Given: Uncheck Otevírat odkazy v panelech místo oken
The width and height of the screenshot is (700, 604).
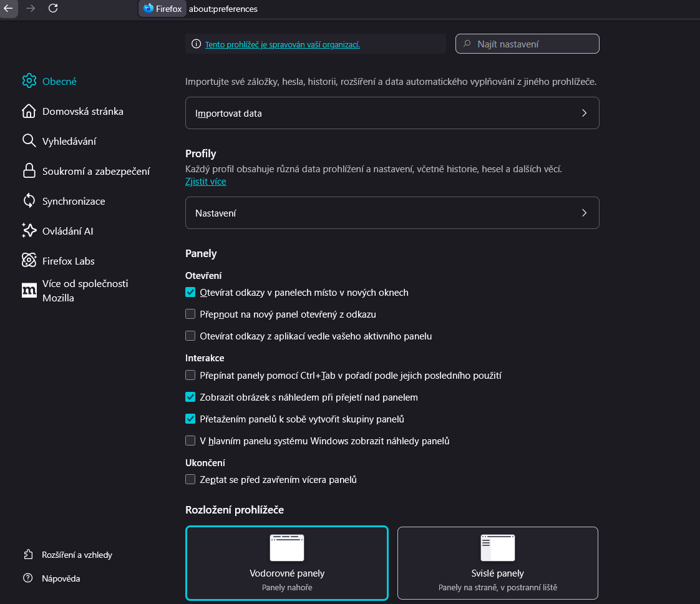Looking at the screenshot, I should (x=190, y=292).
